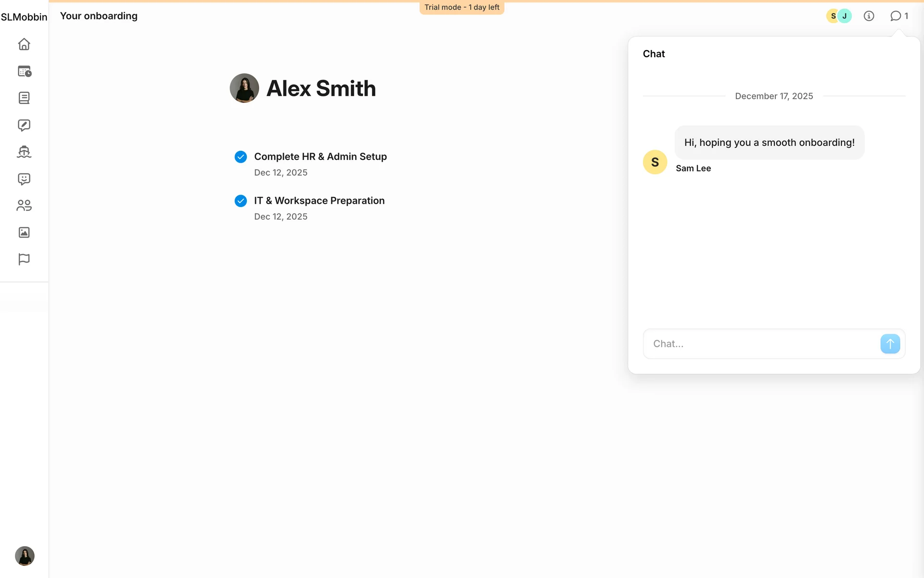Open the flag sidebar icon
This screenshot has height=578, width=924.
click(x=24, y=259)
